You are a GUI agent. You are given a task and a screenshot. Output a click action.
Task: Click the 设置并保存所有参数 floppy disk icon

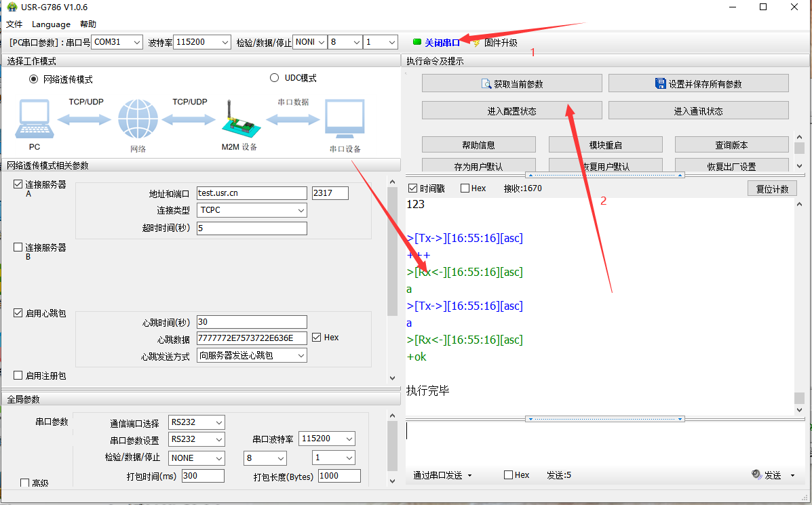[x=661, y=84]
